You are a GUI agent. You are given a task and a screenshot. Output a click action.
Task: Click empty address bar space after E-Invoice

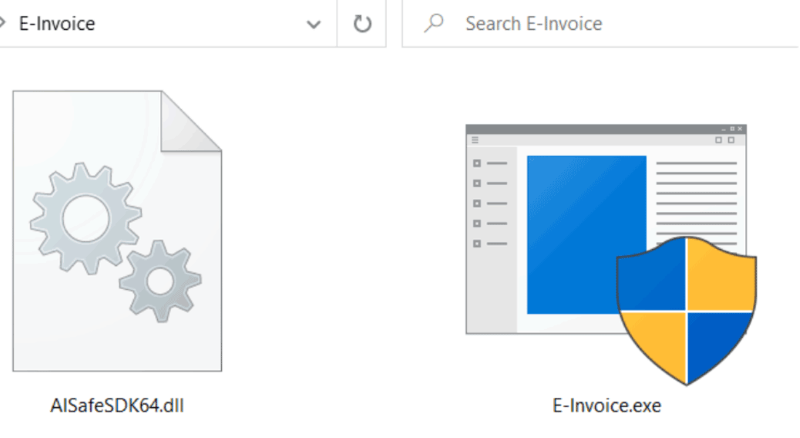click(199, 23)
